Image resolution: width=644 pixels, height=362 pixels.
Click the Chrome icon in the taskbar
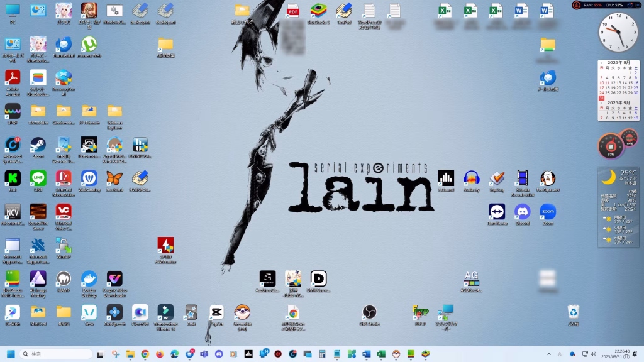point(145,354)
